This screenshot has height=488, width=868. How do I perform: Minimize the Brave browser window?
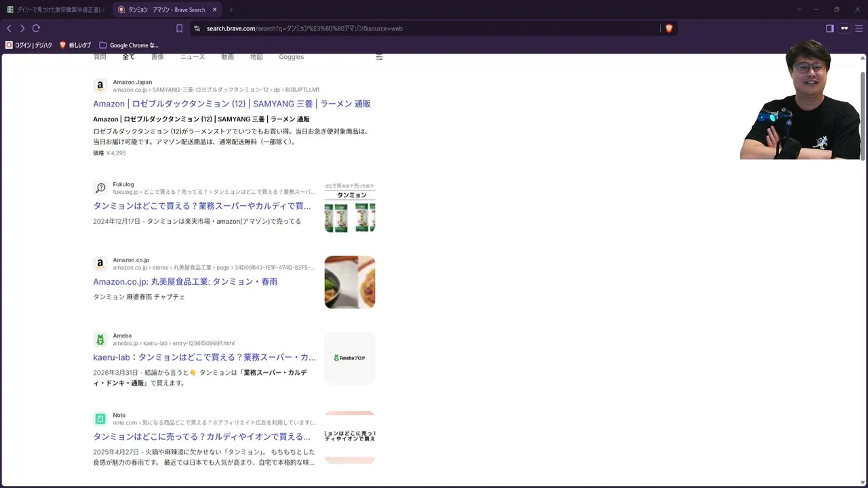pyautogui.click(x=816, y=9)
